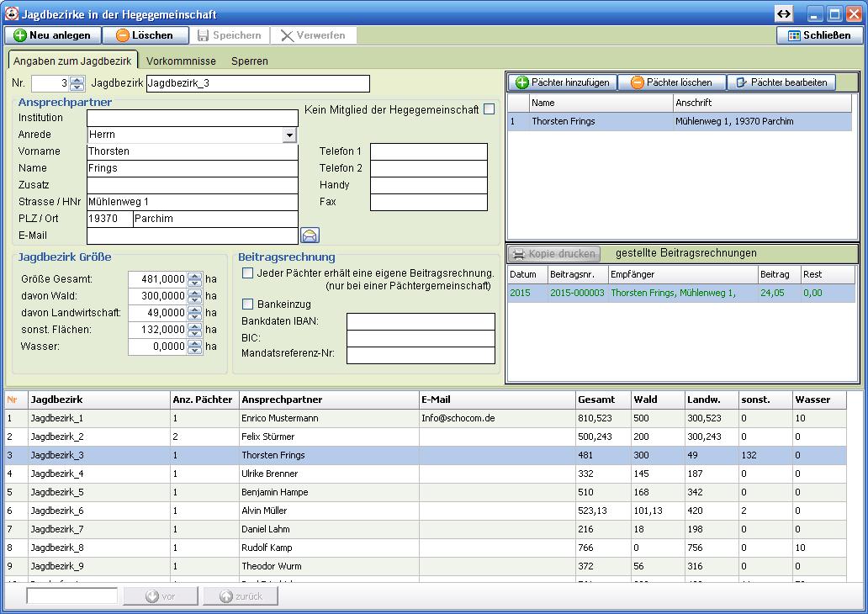
Task: Increase the Größe Gesamt value with stepper
Action: click(x=195, y=275)
